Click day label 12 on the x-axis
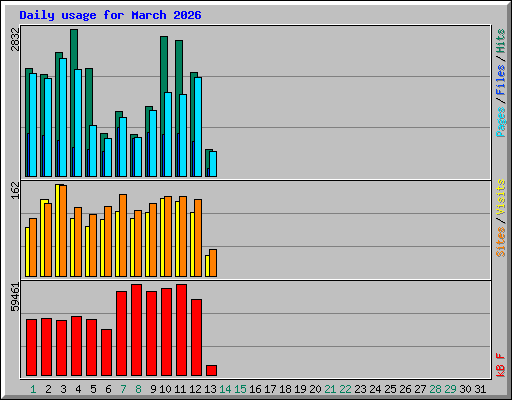 [195, 389]
